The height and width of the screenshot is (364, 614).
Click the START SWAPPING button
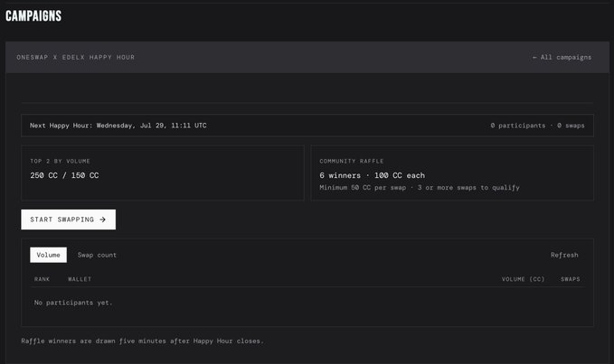68,219
